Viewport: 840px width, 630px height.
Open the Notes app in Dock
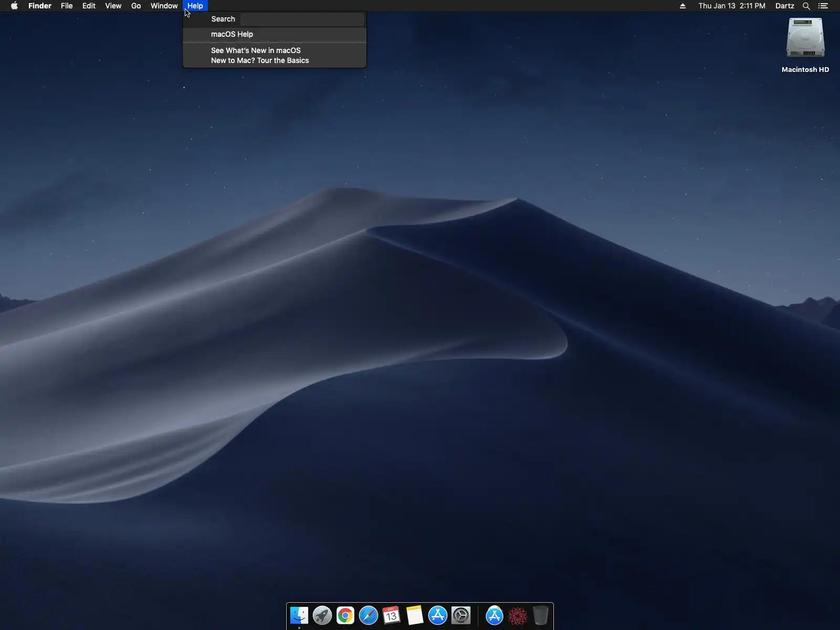pyautogui.click(x=415, y=615)
